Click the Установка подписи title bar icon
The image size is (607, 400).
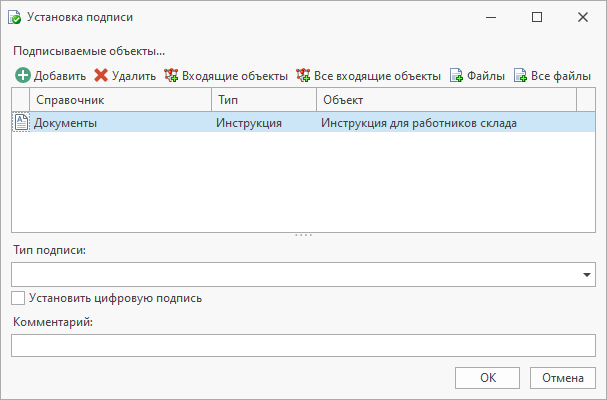15,17
